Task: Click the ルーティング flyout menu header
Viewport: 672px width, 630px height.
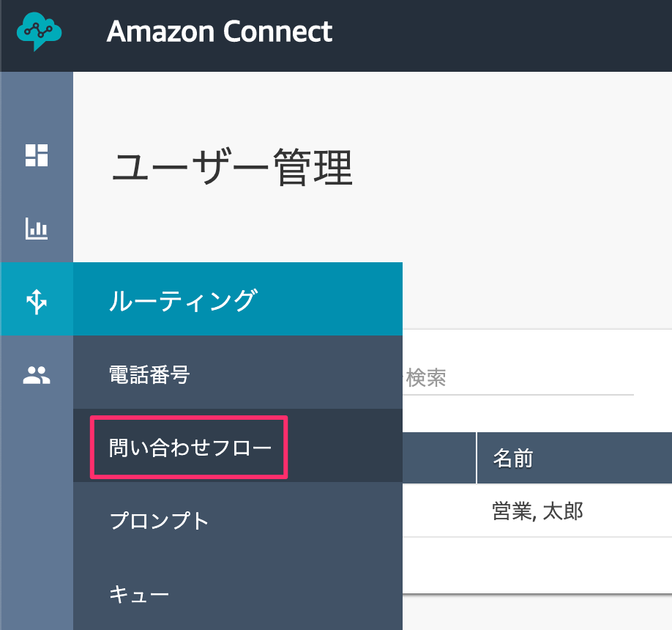Action: (238, 299)
